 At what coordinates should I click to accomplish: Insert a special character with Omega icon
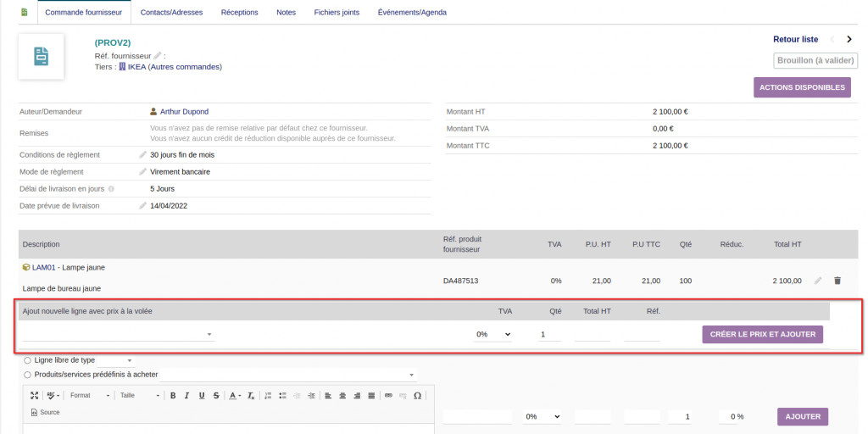417,395
